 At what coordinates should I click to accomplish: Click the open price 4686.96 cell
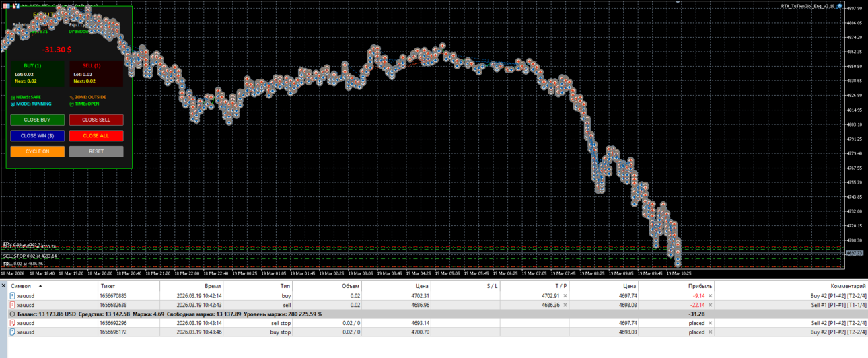click(x=420, y=305)
